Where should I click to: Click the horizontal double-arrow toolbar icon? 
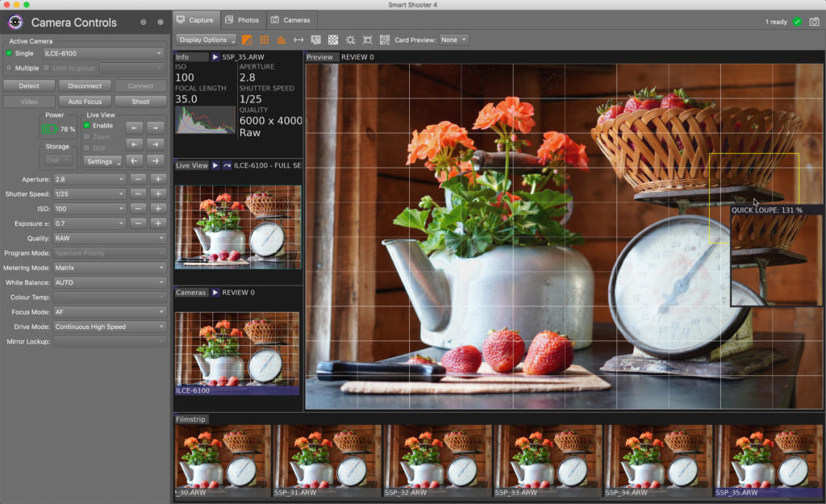[x=298, y=40]
